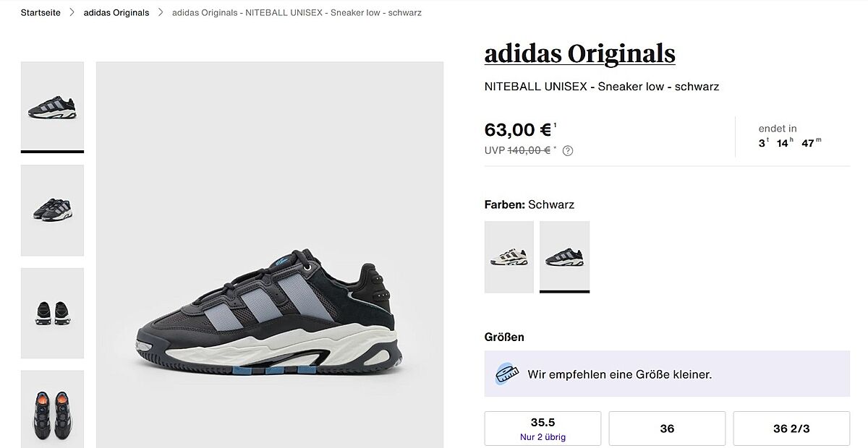The height and width of the screenshot is (448, 868).
Task: Click breadcrumb chevron after Startseite
Action: pos(72,12)
